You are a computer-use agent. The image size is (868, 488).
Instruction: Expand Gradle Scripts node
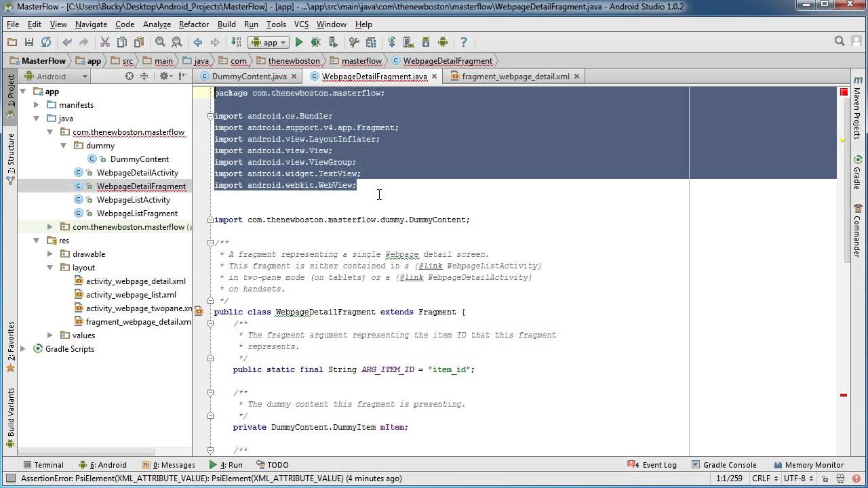[23, 349]
